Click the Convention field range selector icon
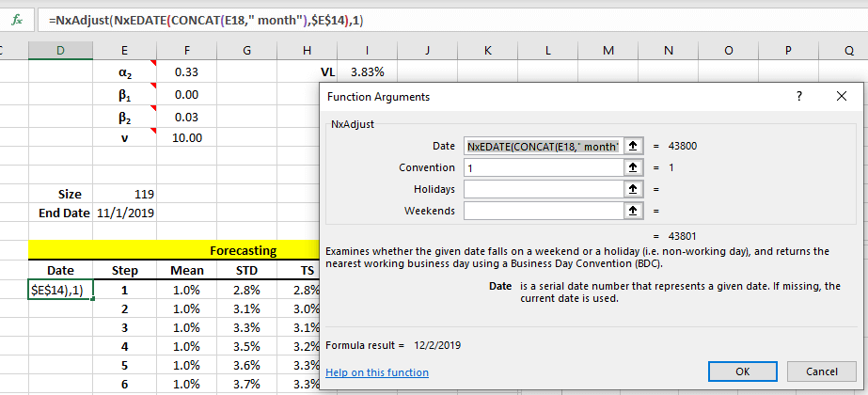The width and height of the screenshot is (868, 395). (634, 167)
